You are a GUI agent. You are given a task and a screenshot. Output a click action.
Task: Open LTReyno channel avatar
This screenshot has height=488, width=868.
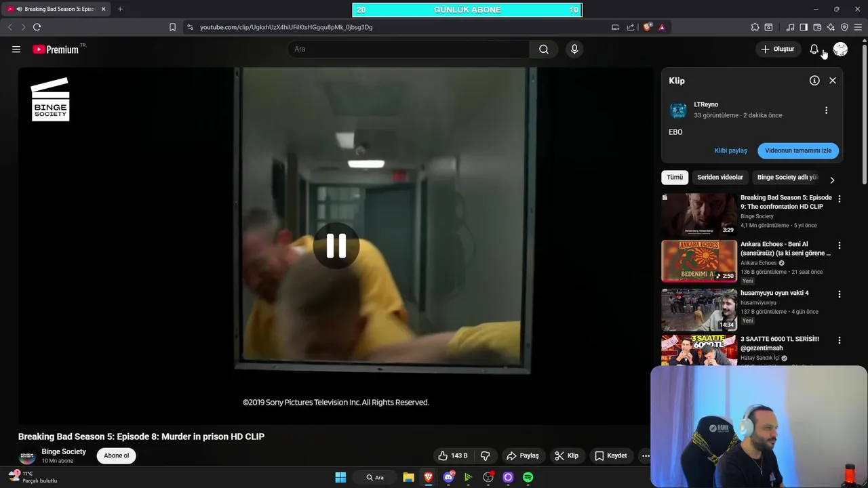coord(678,110)
